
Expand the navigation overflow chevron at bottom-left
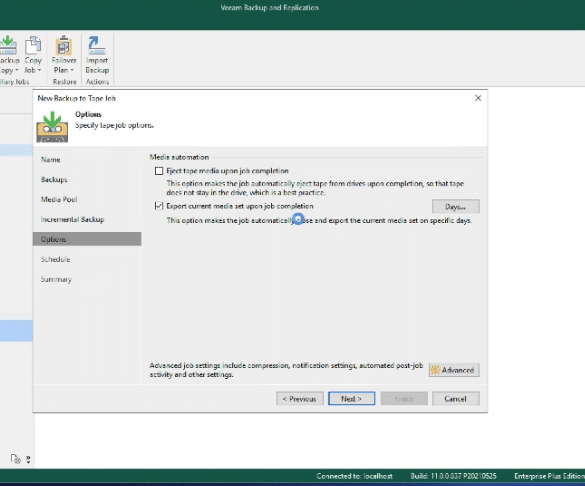(28, 459)
